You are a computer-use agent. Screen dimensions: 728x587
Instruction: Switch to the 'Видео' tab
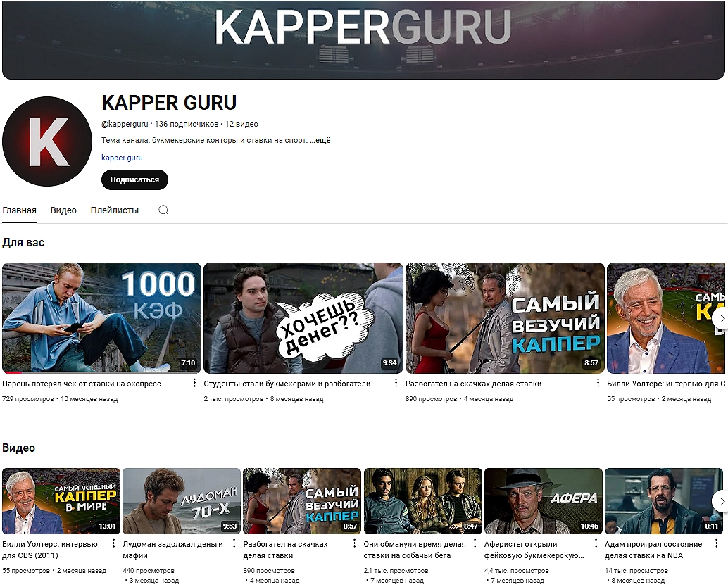(63, 210)
